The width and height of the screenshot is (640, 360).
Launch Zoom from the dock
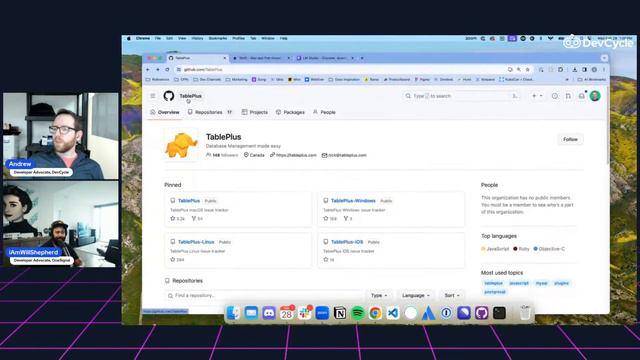coord(322,313)
